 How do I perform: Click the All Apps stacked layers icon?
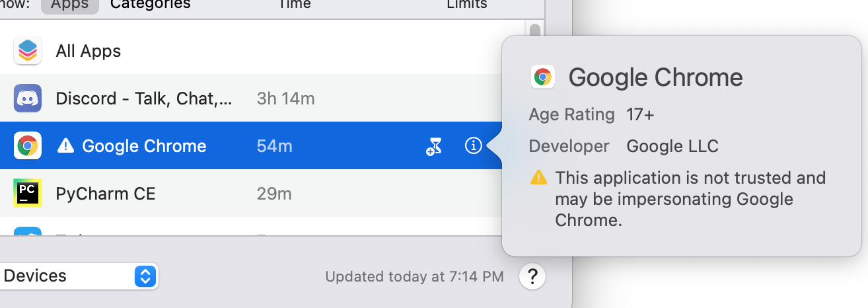28,51
